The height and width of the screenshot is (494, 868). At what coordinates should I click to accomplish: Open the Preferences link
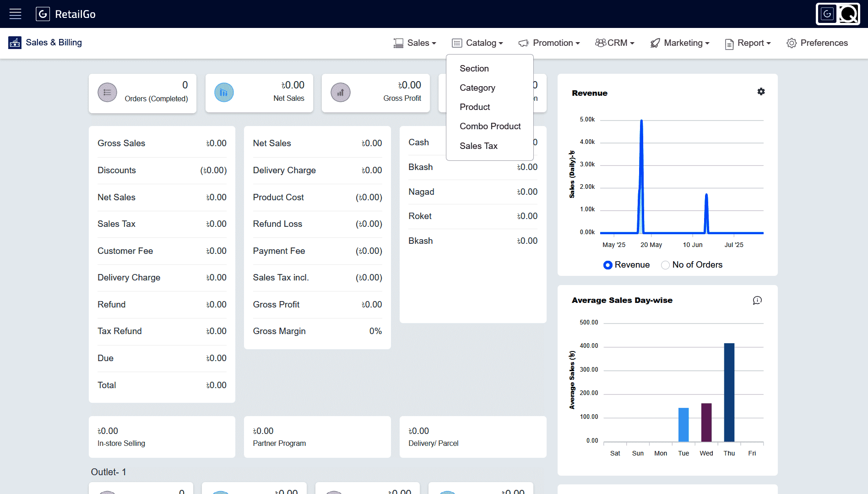pos(817,43)
